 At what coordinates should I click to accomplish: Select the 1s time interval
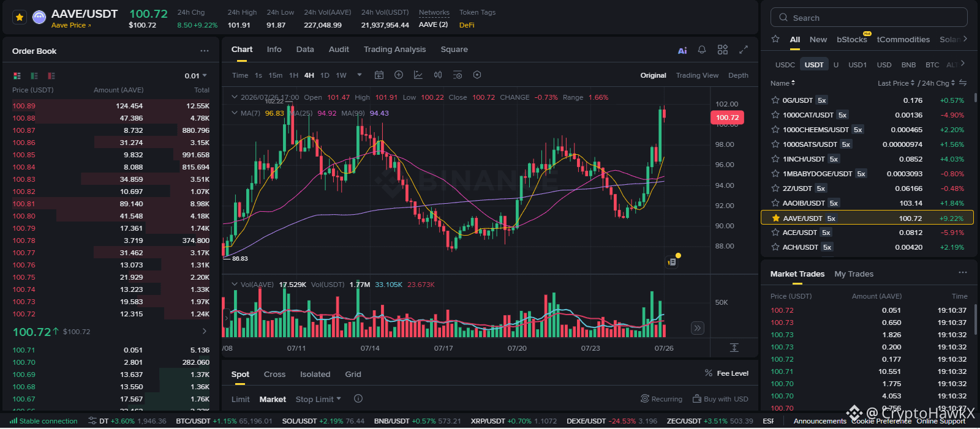(x=258, y=75)
